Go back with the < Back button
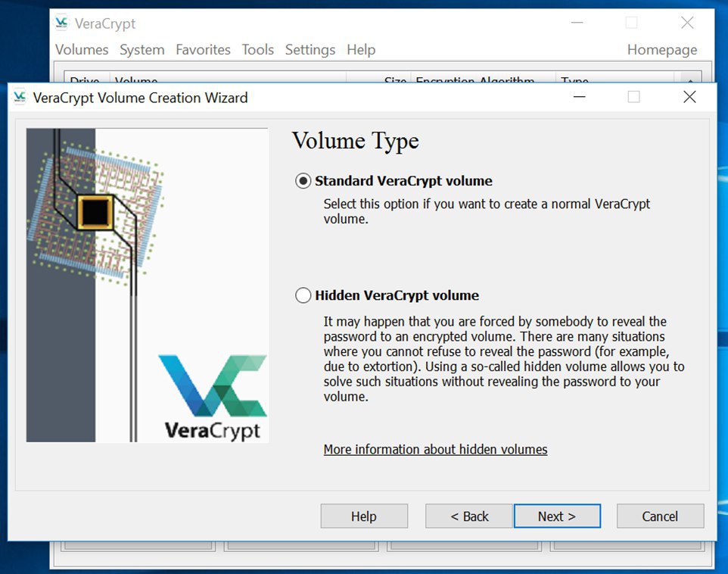The image size is (728, 574). pyautogui.click(x=469, y=516)
